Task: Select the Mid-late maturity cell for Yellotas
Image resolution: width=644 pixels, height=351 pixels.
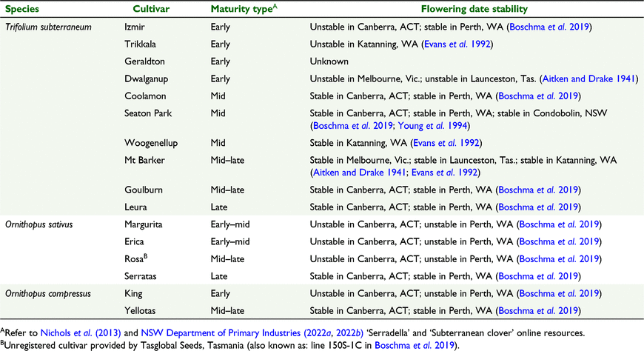Action: click(x=227, y=311)
